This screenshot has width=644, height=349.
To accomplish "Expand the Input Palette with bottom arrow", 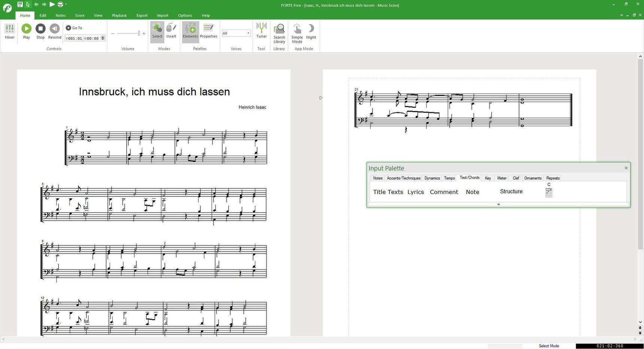I will pyautogui.click(x=498, y=204).
